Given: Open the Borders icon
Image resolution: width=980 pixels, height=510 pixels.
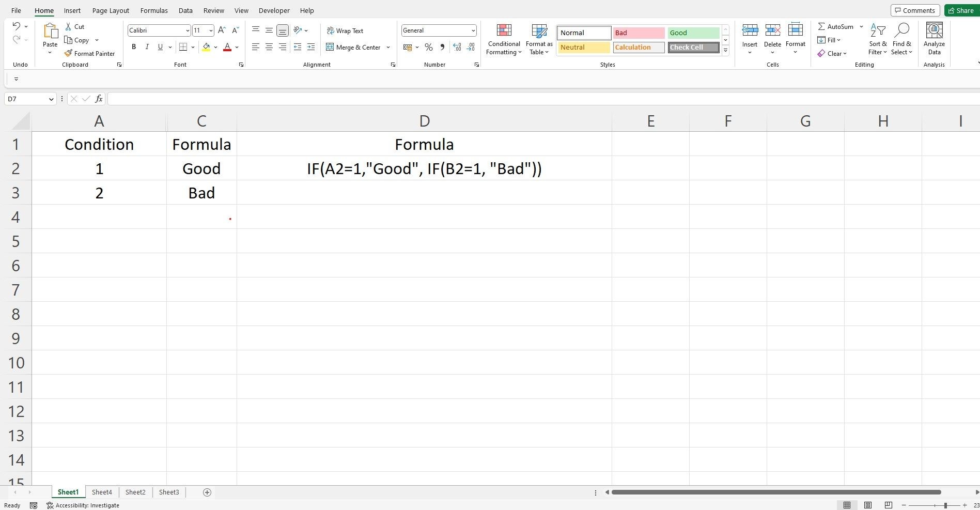Looking at the screenshot, I should [x=183, y=47].
